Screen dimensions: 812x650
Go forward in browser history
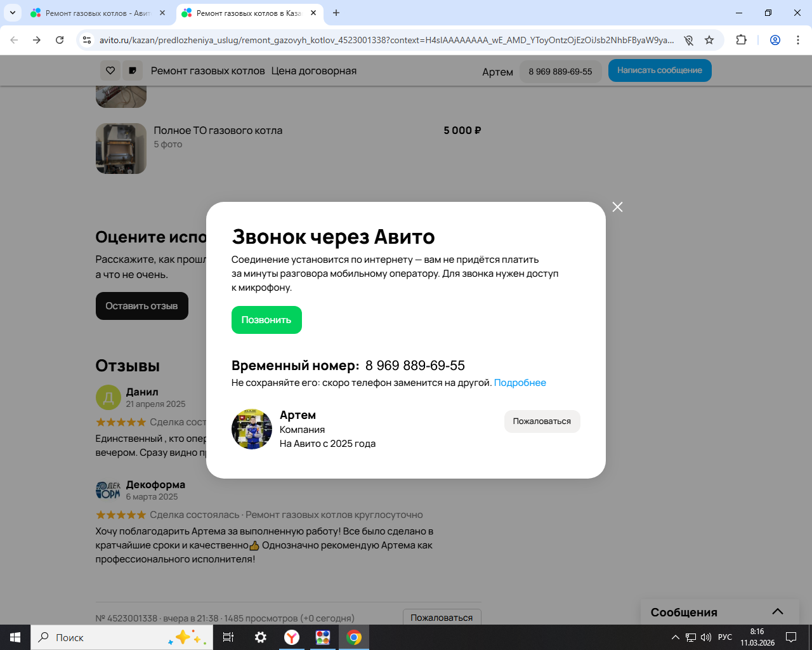37,40
